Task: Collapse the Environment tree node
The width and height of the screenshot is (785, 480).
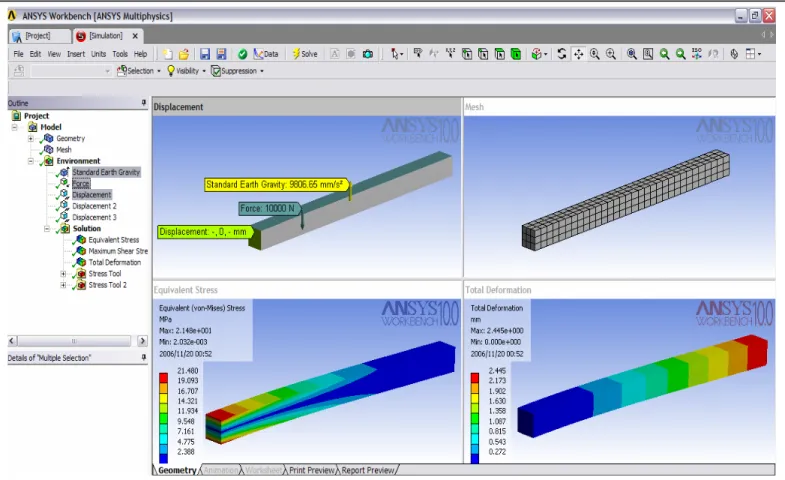Action: (x=31, y=161)
